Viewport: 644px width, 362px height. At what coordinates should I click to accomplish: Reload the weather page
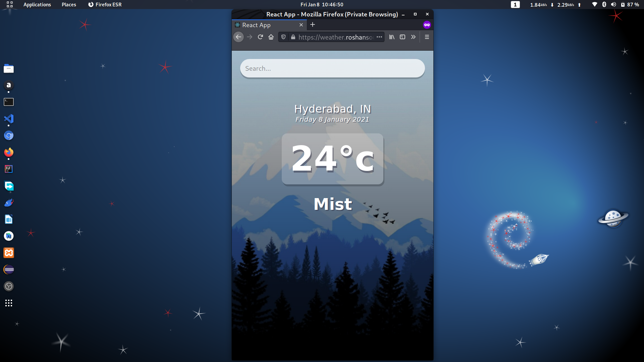click(260, 37)
